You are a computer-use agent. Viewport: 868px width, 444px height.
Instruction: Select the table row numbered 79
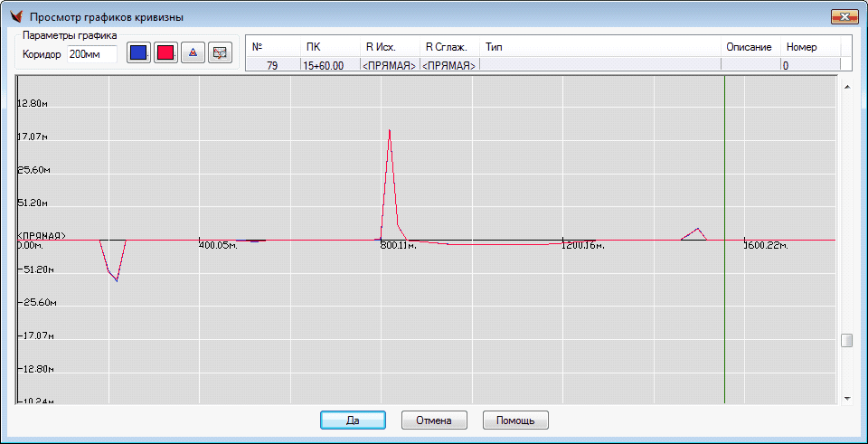(x=273, y=65)
